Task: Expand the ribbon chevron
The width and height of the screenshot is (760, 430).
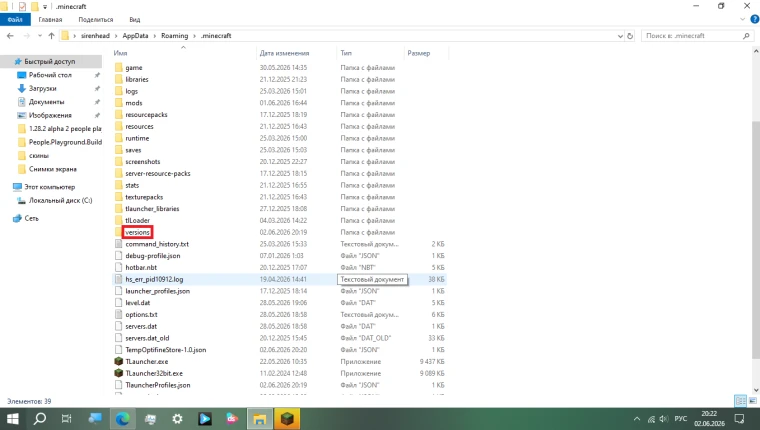Action: pos(743,19)
